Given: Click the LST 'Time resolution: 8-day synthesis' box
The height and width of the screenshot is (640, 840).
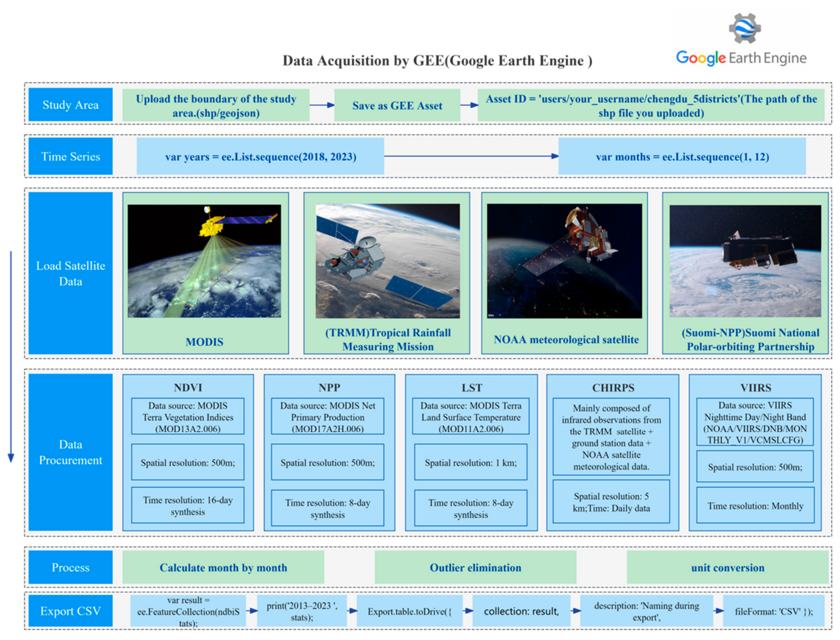Looking at the screenshot, I should pos(471,508).
